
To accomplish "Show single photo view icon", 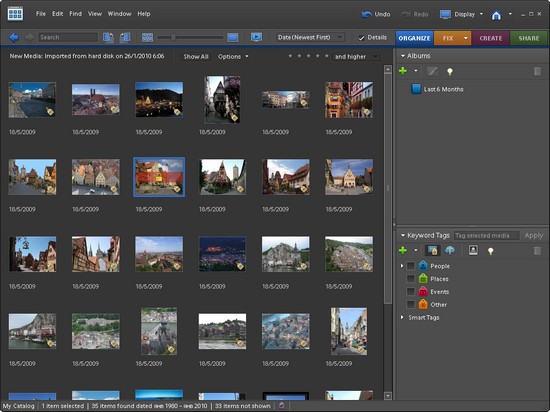I will 233,37.
